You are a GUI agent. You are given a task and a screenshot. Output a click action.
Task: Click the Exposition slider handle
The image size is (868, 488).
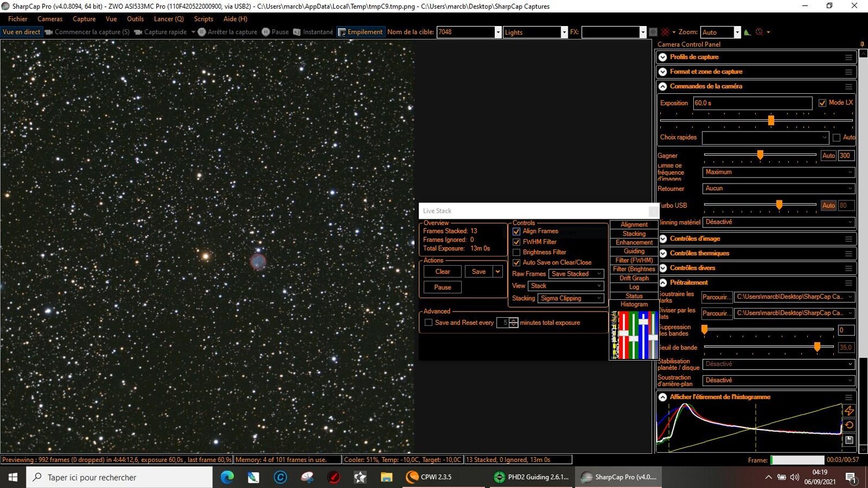pyautogui.click(x=771, y=120)
